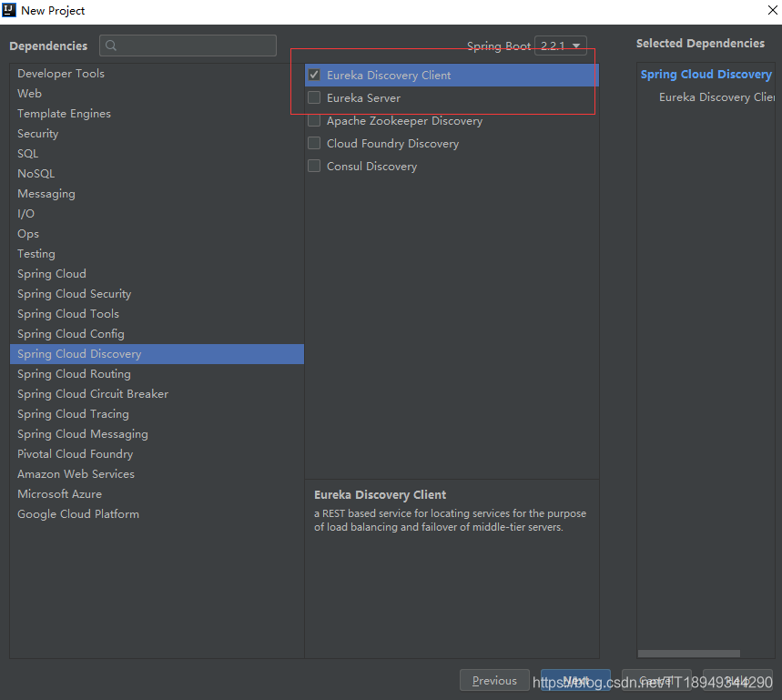Screen dimensions: 782x700
Task: Open Template Engines category
Action: click(157, 114)
